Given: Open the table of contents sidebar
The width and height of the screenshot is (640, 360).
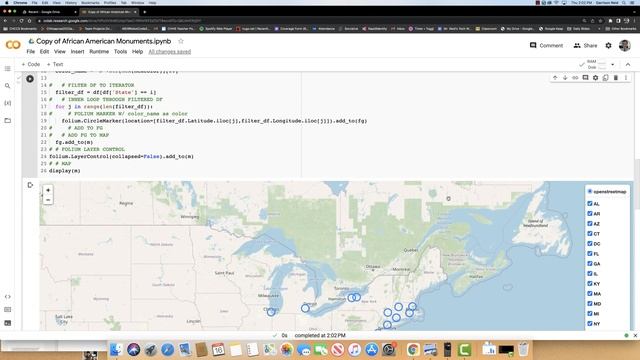Looking at the screenshot, I should click(x=7, y=69).
